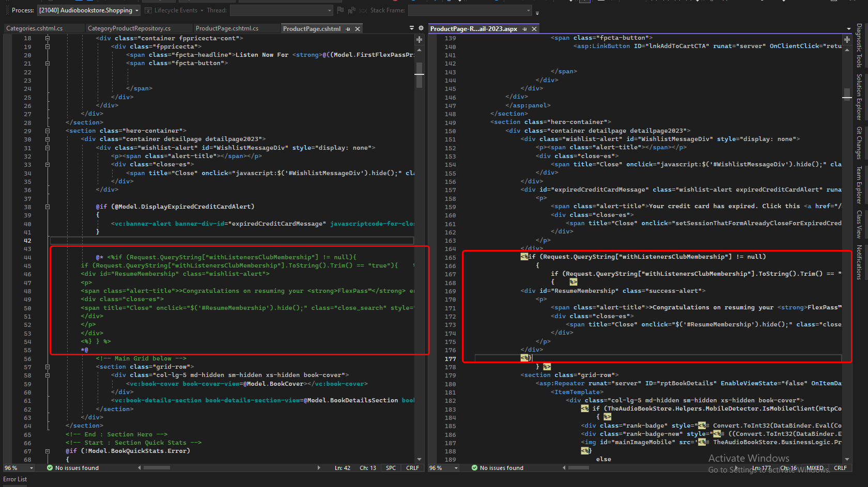Toggle the pin on the ProductPage.cshtml tab

click(x=348, y=29)
